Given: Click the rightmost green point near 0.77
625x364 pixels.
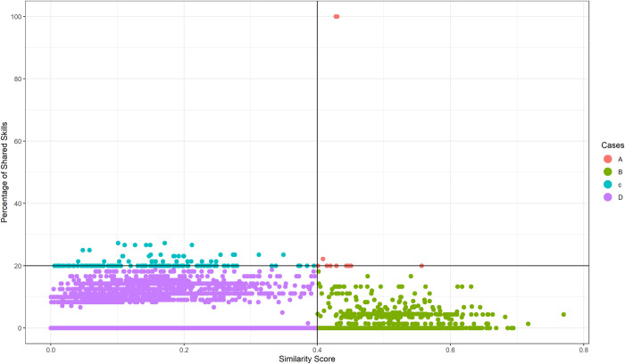Looking at the screenshot, I should tap(563, 314).
